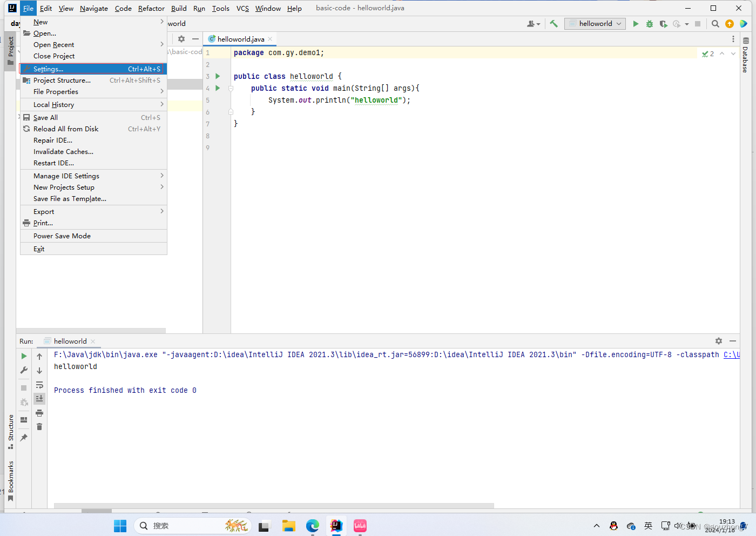Toggle the Project tool window

click(11, 51)
